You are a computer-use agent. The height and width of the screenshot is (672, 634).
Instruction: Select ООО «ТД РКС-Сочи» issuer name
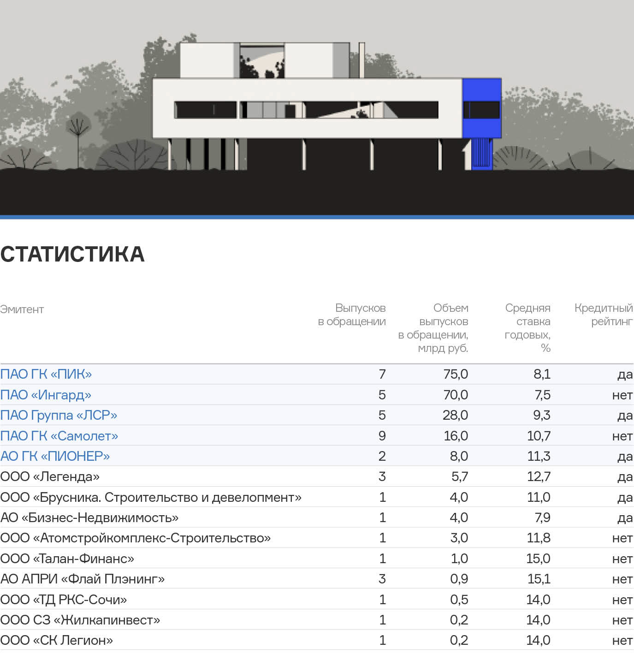coord(64,600)
